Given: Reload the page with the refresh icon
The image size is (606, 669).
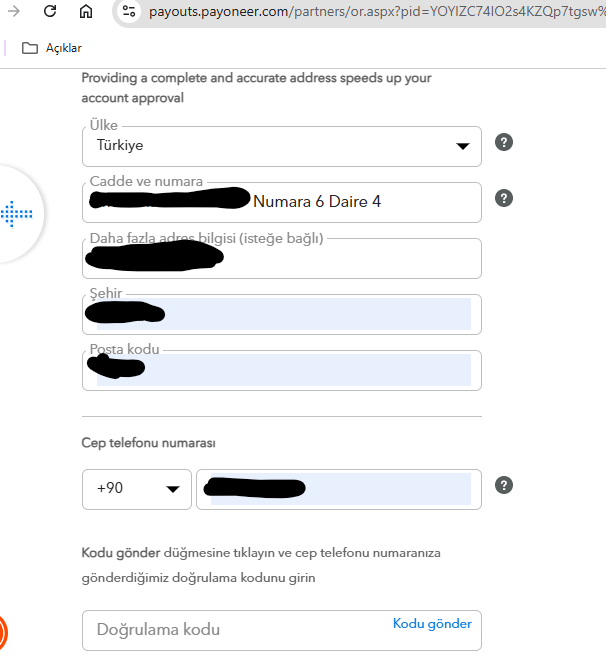Looking at the screenshot, I should tap(50, 11).
